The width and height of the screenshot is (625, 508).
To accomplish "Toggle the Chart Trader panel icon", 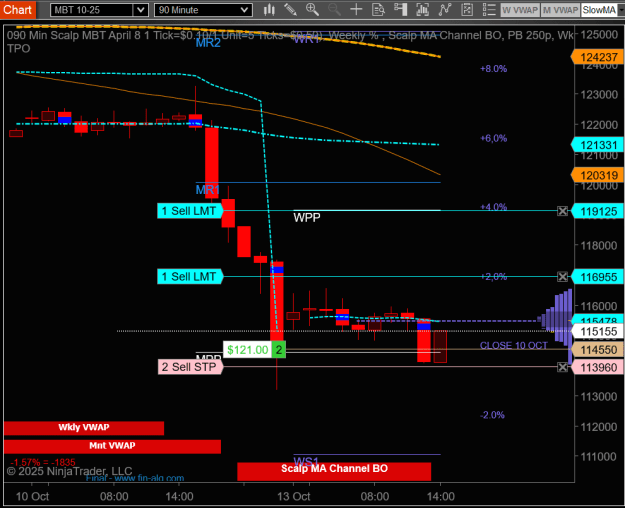I will tap(400, 10).
